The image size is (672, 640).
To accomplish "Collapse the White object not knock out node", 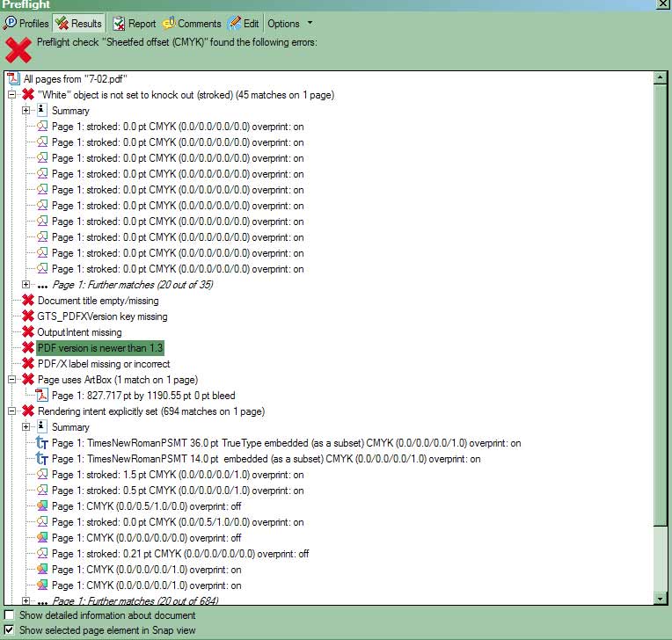I will click(x=11, y=95).
